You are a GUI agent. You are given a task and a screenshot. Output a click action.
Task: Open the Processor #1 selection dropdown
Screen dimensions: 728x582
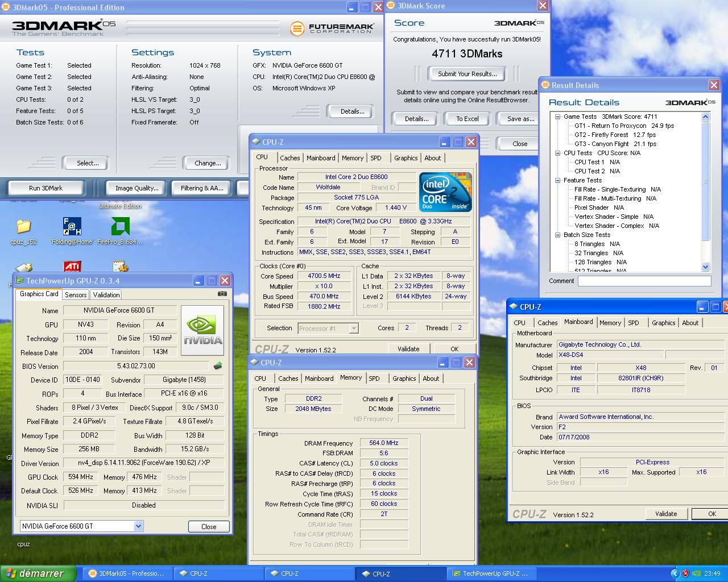(x=354, y=329)
